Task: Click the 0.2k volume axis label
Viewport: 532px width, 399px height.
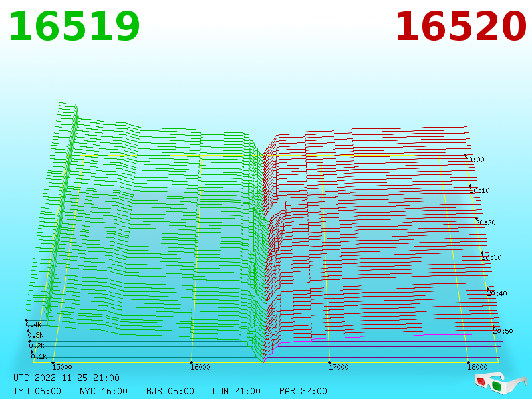Action: pyautogui.click(x=37, y=346)
